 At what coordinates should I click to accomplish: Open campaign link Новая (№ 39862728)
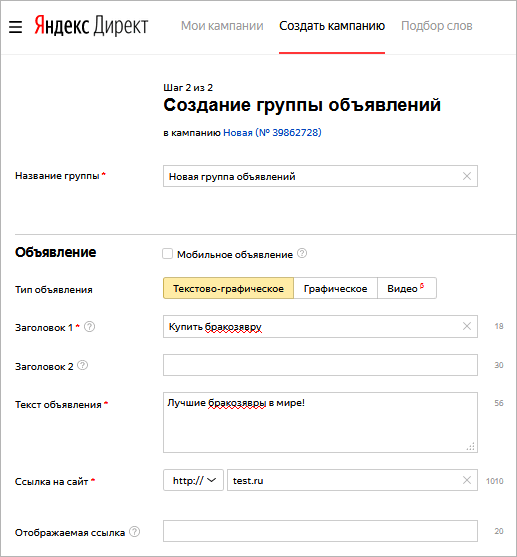[x=272, y=133]
